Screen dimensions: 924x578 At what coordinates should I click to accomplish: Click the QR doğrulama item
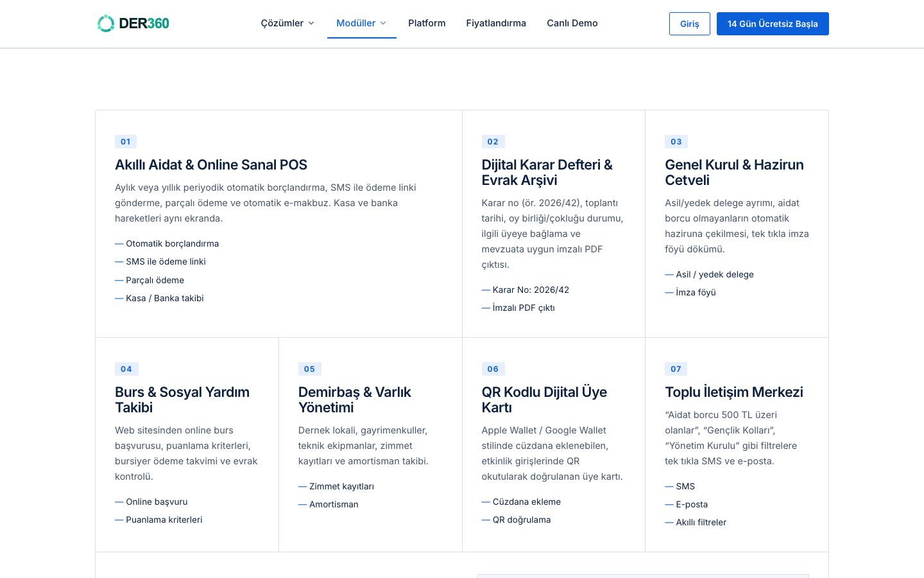(516, 520)
